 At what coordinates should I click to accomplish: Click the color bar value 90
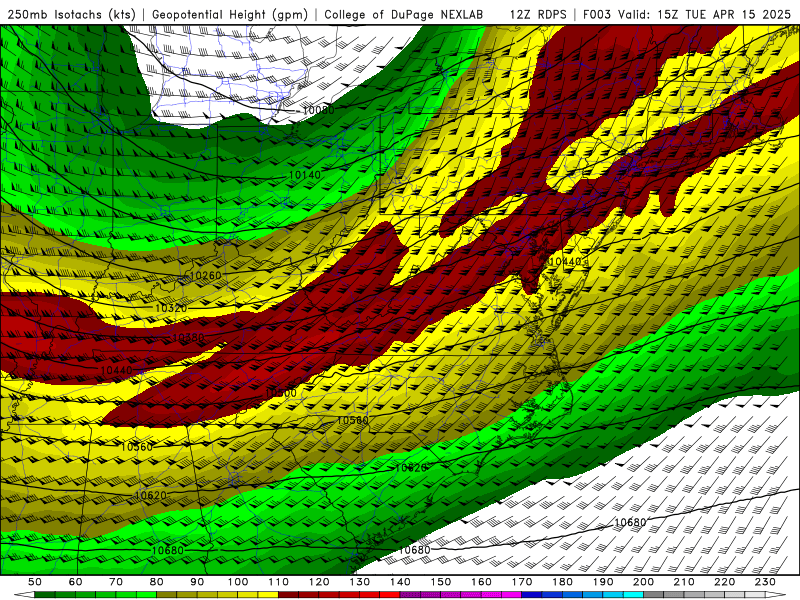point(197,582)
